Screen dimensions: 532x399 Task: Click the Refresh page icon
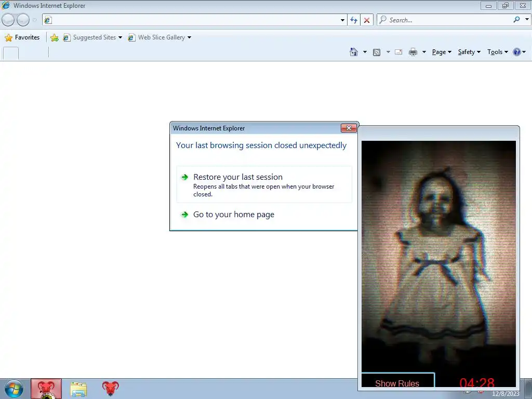(354, 20)
